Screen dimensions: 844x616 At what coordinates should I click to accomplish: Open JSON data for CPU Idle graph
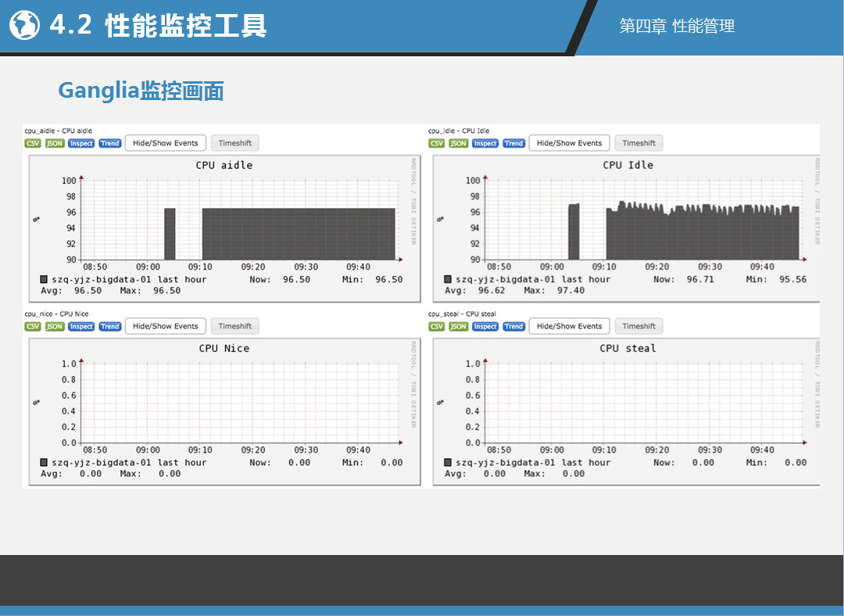pyautogui.click(x=459, y=144)
